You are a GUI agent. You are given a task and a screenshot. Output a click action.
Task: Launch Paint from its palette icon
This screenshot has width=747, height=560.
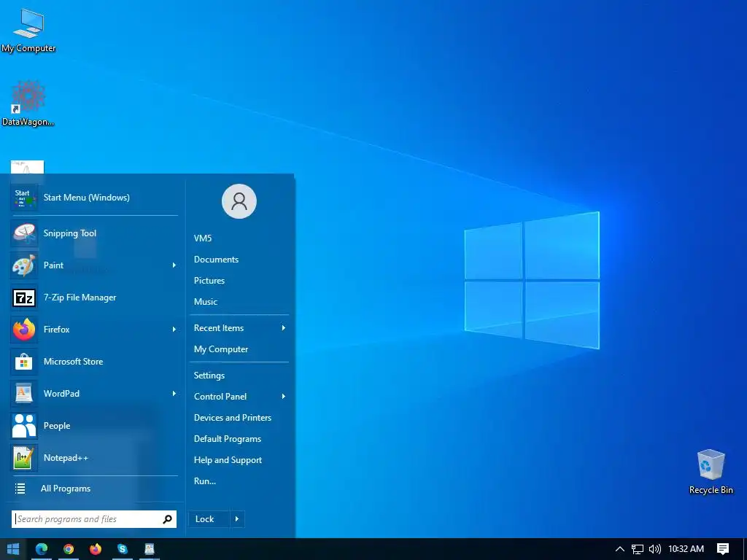(x=24, y=265)
